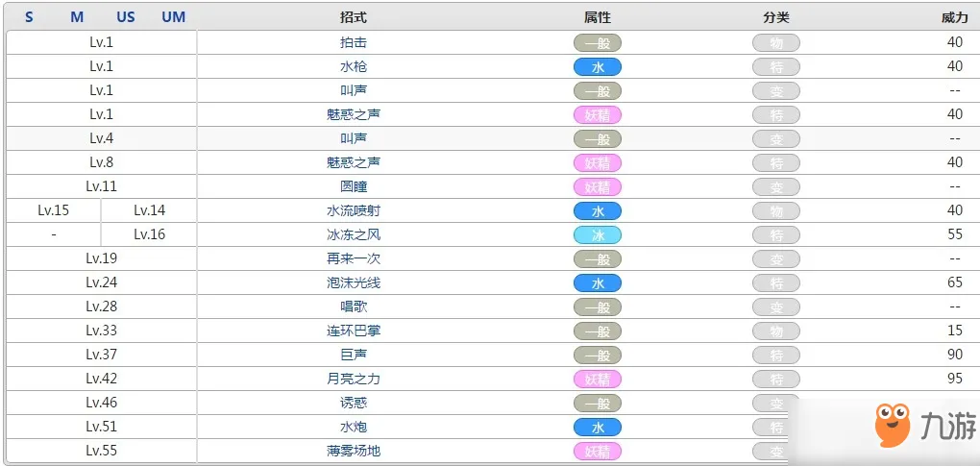Image resolution: width=980 pixels, height=466 pixels.
Task: Click the 水 type badge beside 水炮
Action: 598,427
